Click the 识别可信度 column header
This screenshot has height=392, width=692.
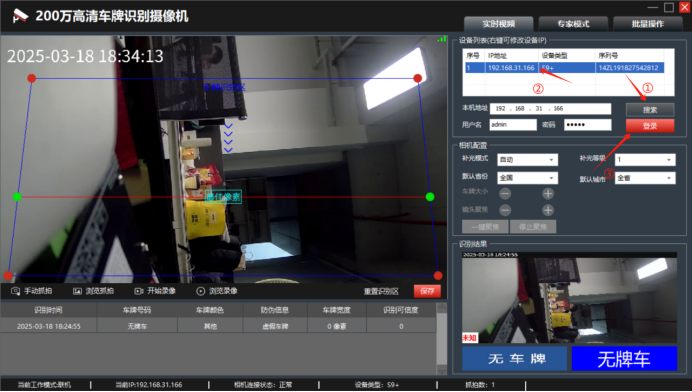(x=401, y=310)
